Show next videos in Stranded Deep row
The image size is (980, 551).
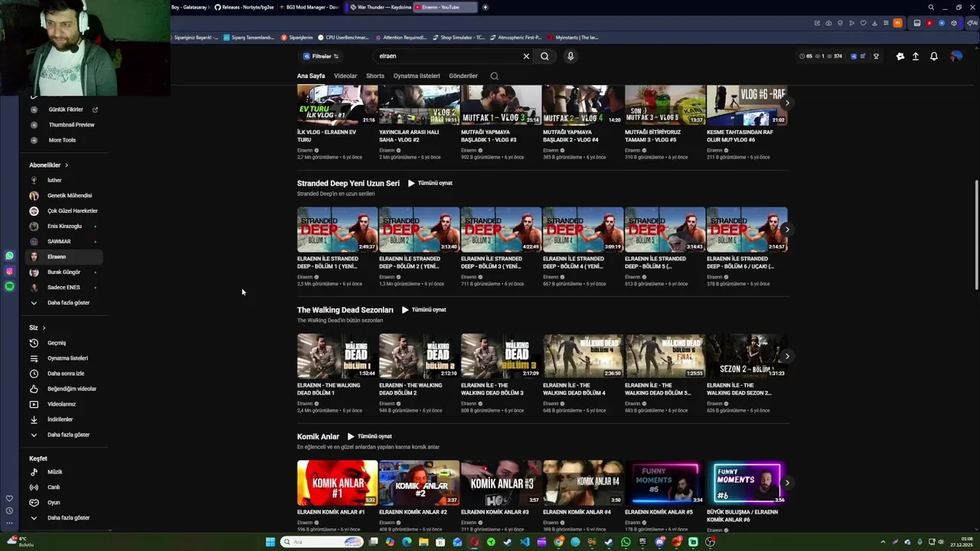pos(787,230)
